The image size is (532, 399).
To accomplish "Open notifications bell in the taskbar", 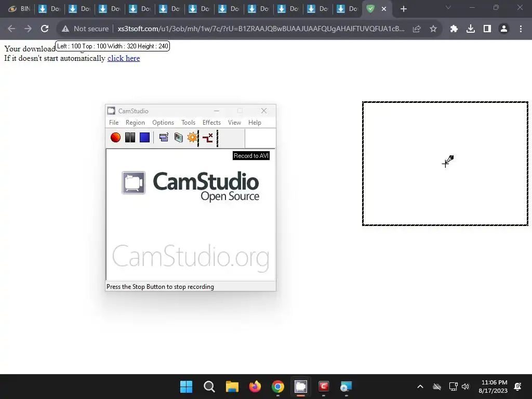I will 518,387.
